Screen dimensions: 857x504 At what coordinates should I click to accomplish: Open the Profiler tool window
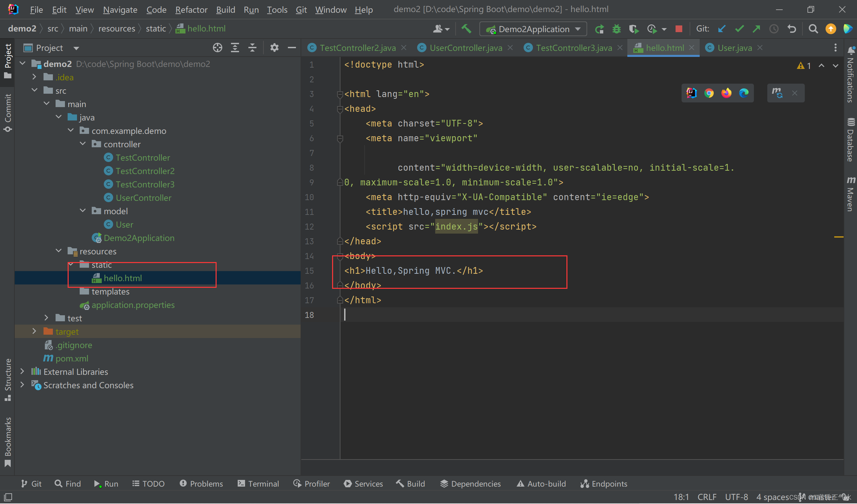point(312,484)
